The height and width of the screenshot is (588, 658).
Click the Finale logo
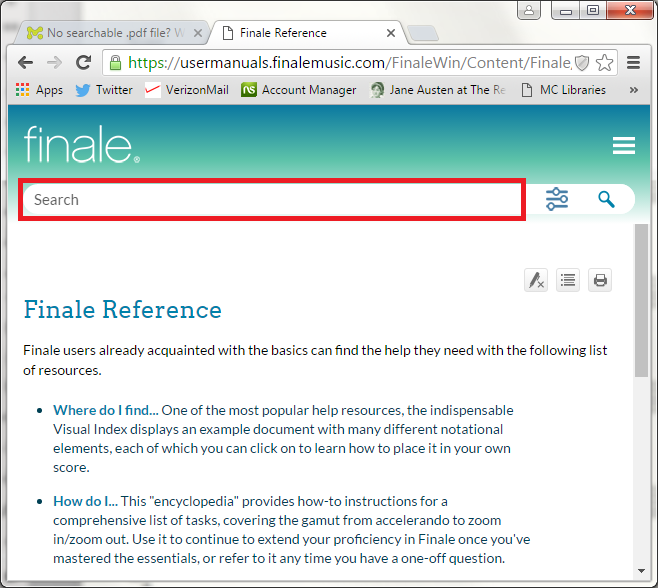point(82,146)
